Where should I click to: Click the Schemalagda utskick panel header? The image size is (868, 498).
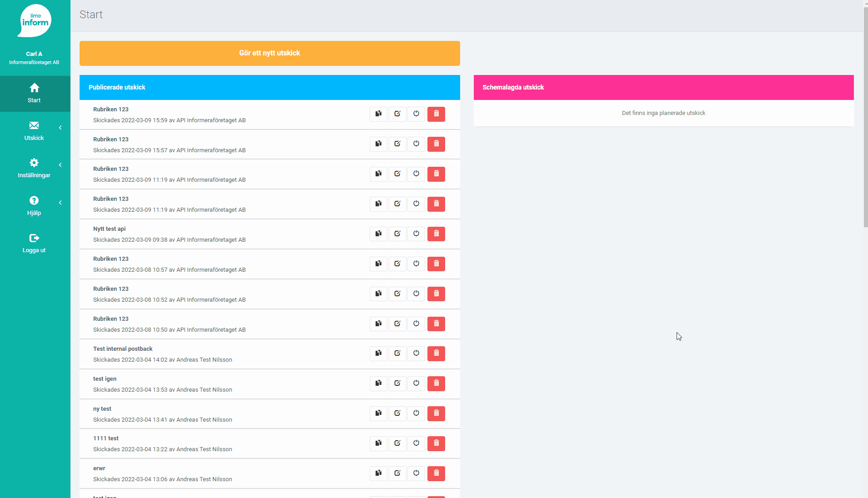[x=663, y=87]
